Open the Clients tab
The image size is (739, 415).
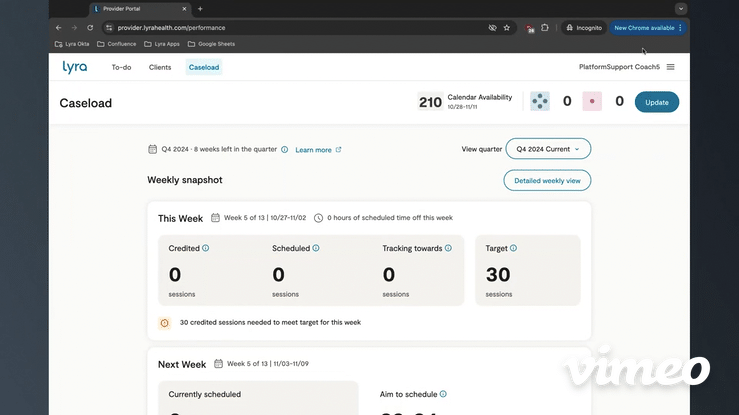pyautogui.click(x=160, y=67)
